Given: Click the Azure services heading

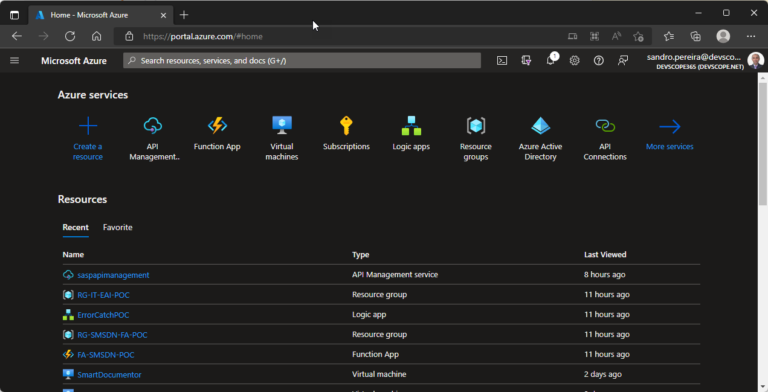Looking at the screenshot, I should coord(93,95).
